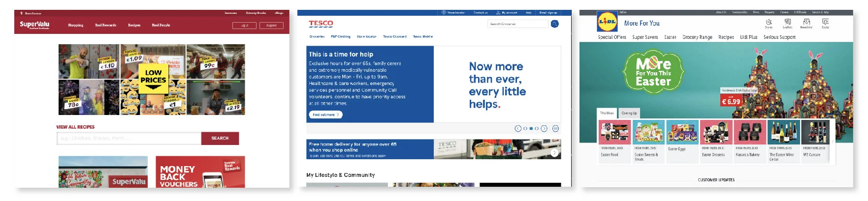Open Tesco F&F Clothing menu
The height and width of the screenshot is (201, 868).
pyautogui.click(x=341, y=36)
